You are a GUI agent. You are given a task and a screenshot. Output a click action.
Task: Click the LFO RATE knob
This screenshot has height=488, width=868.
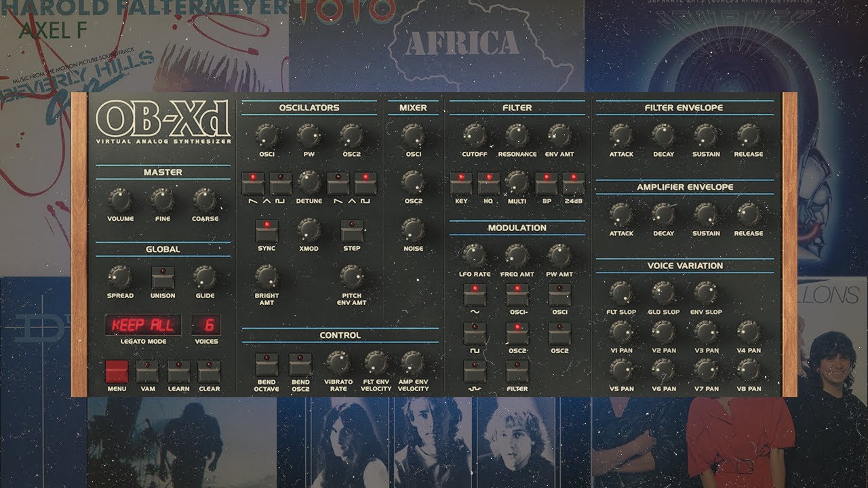click(x=475, y=256)
